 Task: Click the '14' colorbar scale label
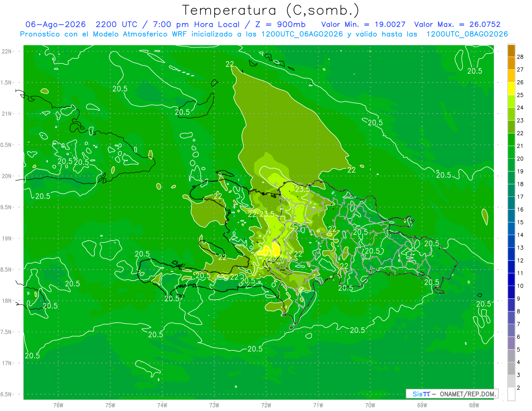520,235
